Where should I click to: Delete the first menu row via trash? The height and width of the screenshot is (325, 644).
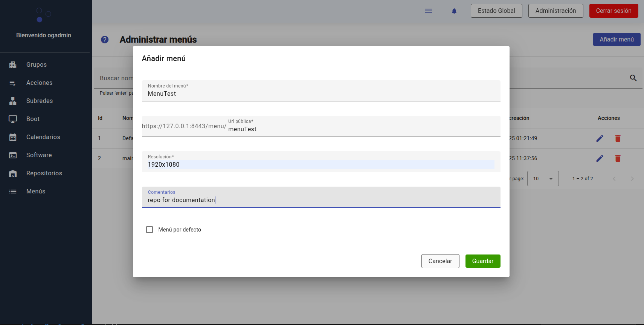tap(618, 138)
